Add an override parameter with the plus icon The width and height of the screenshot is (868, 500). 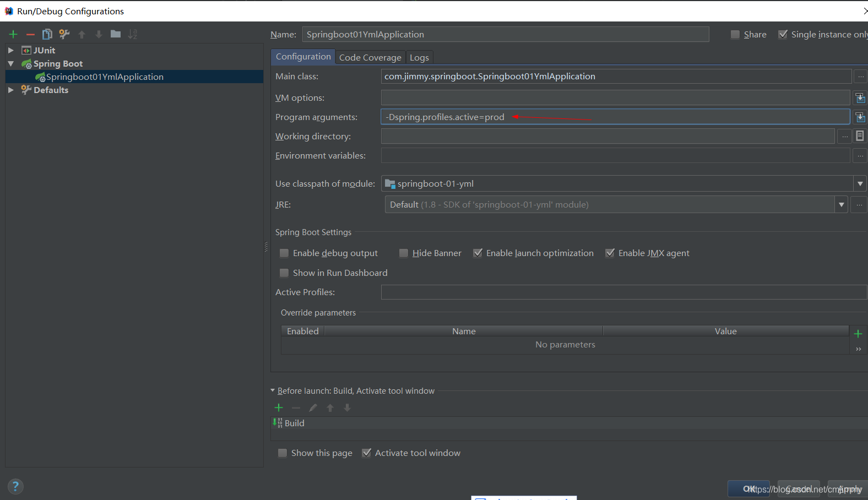click(x=858, y=334)
